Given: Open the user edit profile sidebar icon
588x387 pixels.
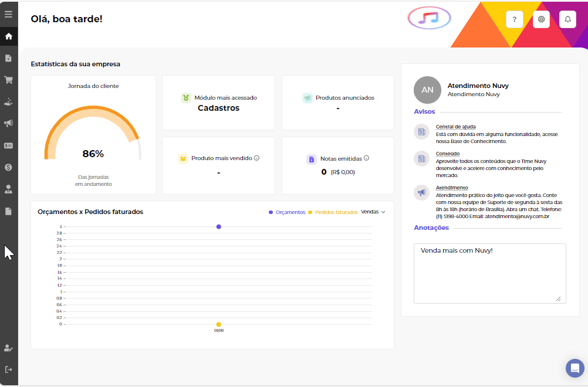Looking at the screenshot, I should [x=8, y=348].
